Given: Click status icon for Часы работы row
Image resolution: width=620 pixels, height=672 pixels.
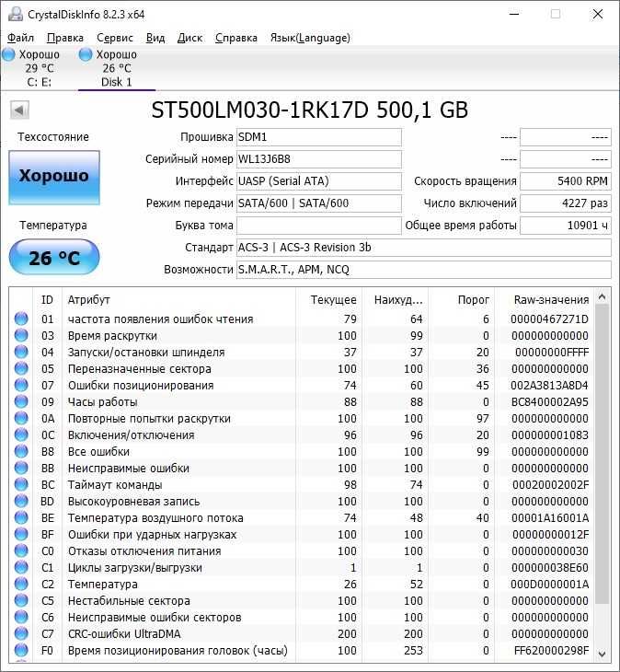Looking at the screenshot, I should click(x=21, y=401).
